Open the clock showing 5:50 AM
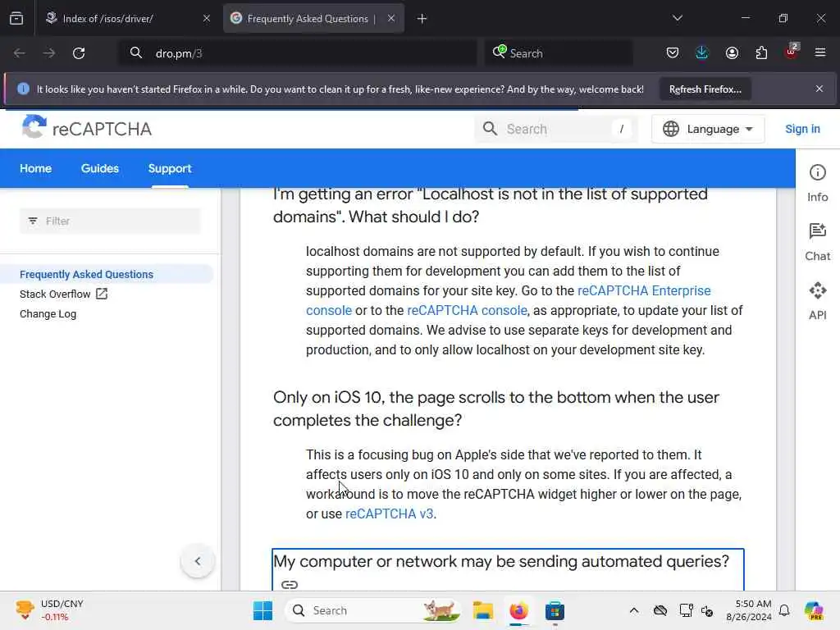Image resolution: width=840 pixels, height=630 pixels. pyautogui.click(x=749, y=610)
